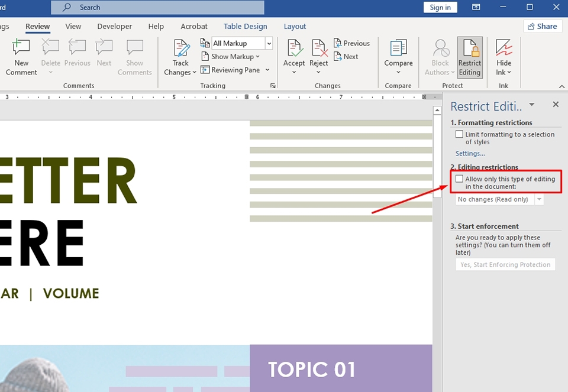The height and width of the screenshot is (392, 568).
Task: Open the Table Design tab
Action: 245,27
